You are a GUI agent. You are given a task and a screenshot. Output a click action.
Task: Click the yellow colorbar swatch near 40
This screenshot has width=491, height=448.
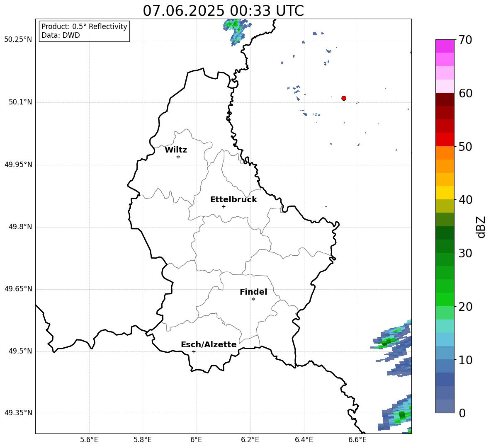click(x=445, y=193)
